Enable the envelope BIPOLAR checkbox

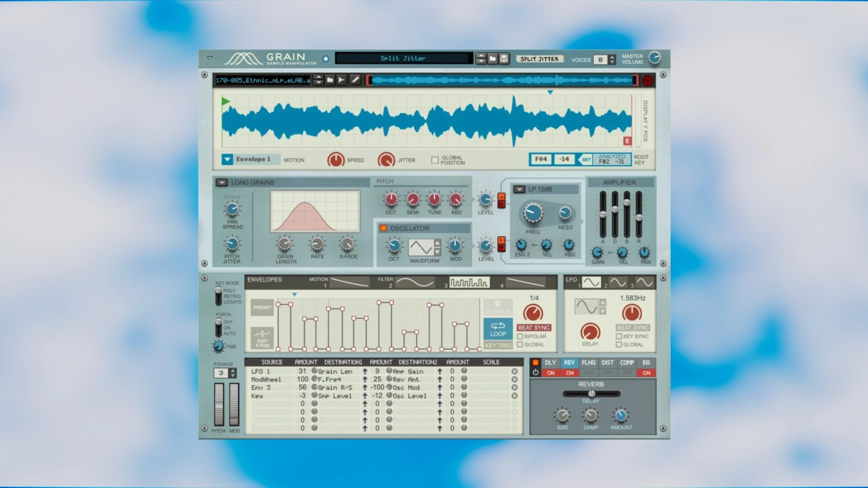pyautogui.click(x=520, y=336)
